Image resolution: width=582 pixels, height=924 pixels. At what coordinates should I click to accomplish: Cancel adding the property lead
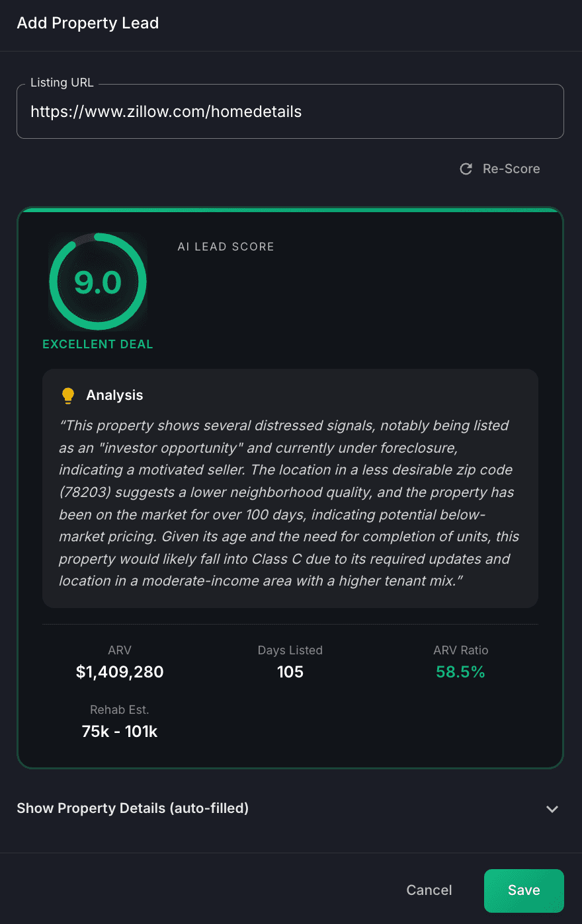point(429,890)
